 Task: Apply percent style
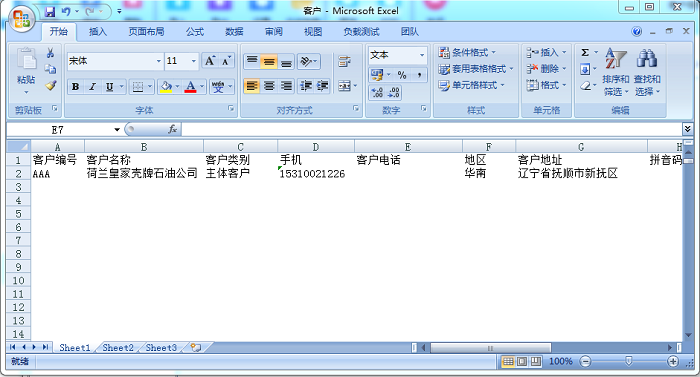(x=402, y=75)
